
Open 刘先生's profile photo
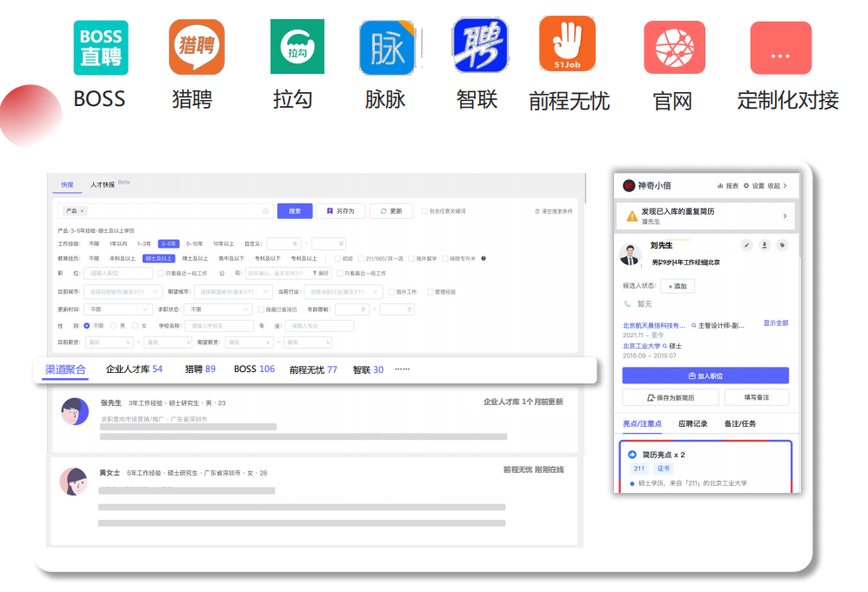631,255
